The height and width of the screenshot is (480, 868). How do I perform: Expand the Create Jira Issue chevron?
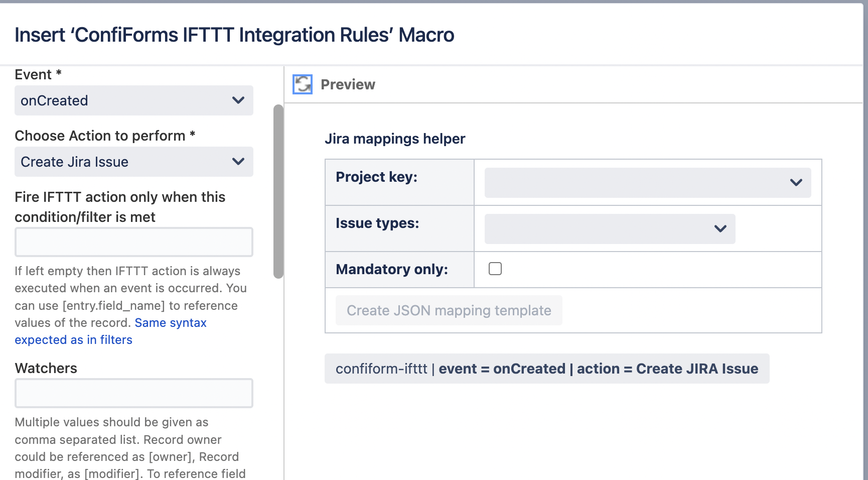pos(238,162)
